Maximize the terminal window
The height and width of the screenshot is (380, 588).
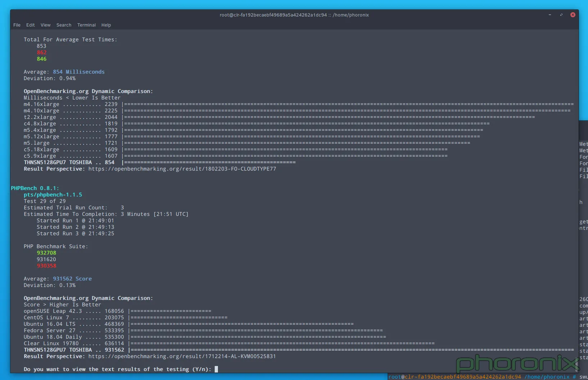pyautogui.click(x=561, y=15)
